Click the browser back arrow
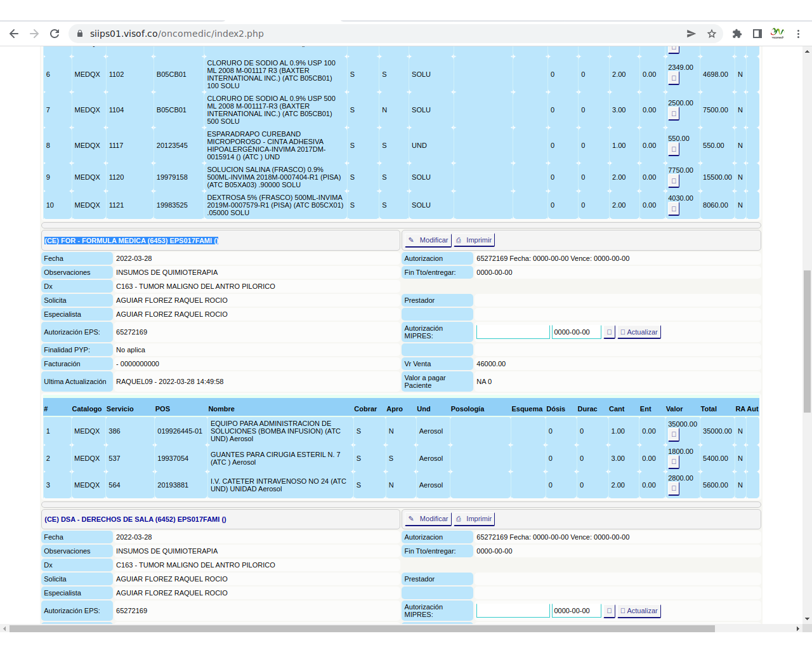The image size is (812, 650). pyautogui.click(x=14, y=34)
